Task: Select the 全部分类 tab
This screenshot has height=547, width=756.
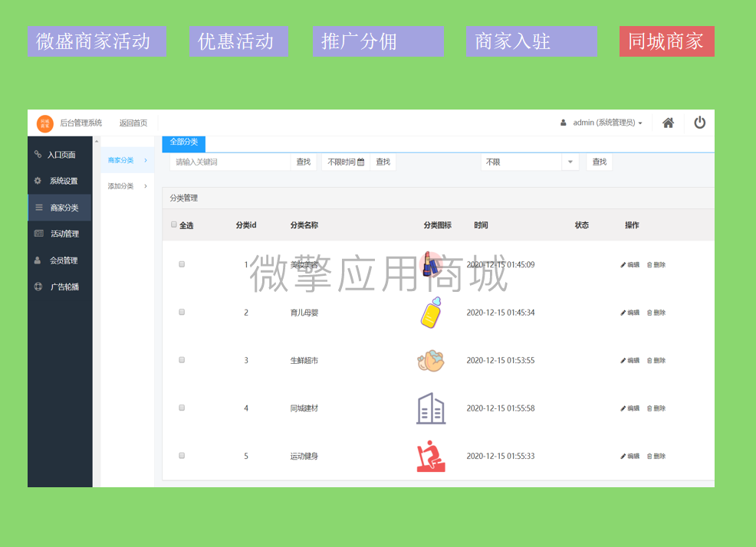Action: [184, 142]
